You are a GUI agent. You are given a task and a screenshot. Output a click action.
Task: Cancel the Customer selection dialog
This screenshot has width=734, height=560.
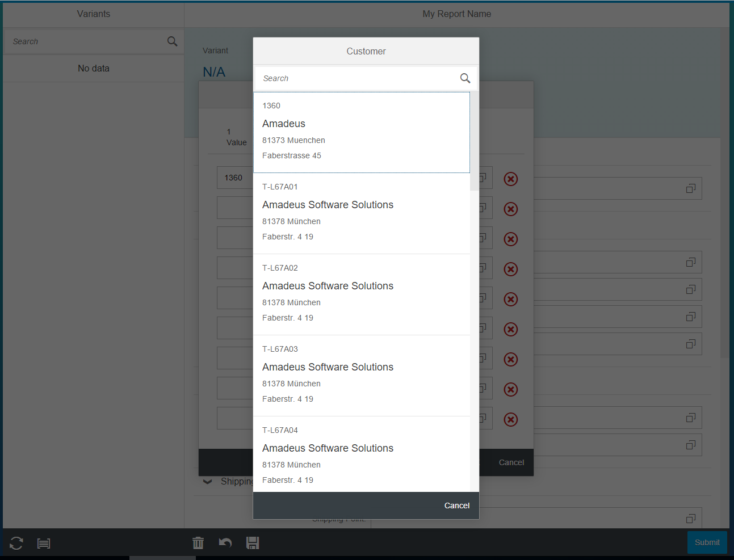pyautogui.click(x=457, y=505)
